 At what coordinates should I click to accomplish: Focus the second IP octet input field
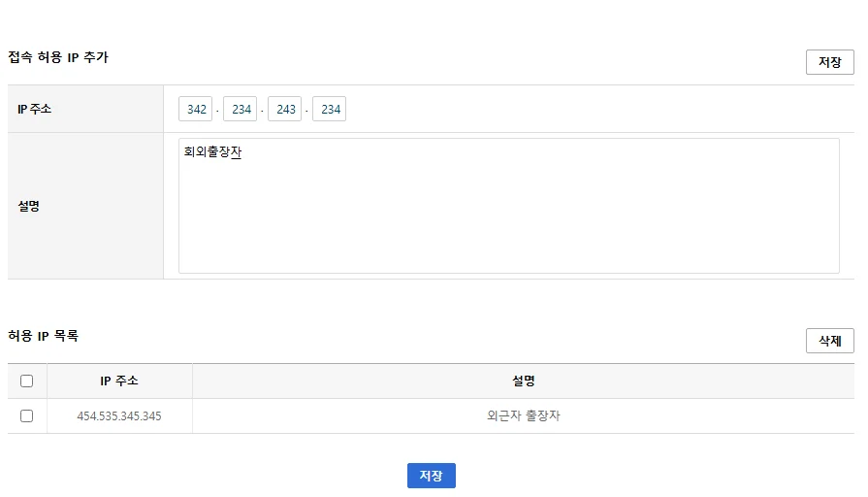click(241, 110)
